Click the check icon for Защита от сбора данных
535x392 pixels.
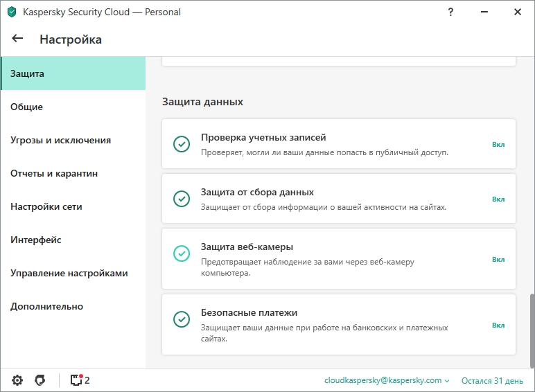[x=182, y=199]
